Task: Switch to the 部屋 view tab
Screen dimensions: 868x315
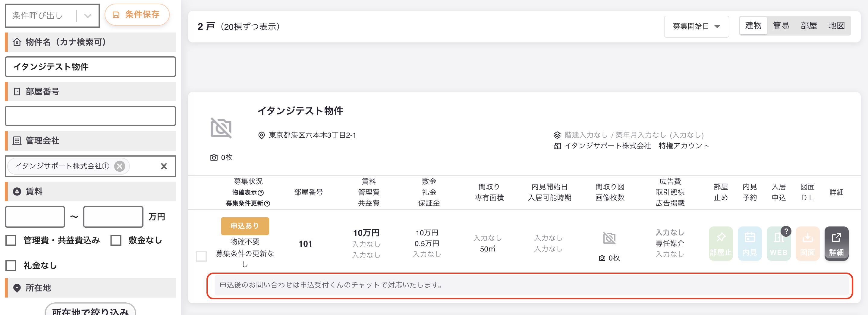Action: tap(809, 26)
